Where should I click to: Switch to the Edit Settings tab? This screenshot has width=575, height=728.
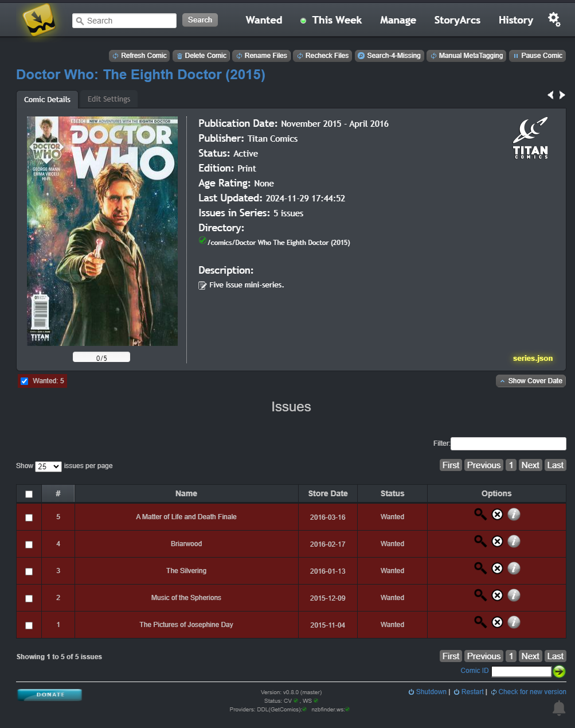(109, 99)
